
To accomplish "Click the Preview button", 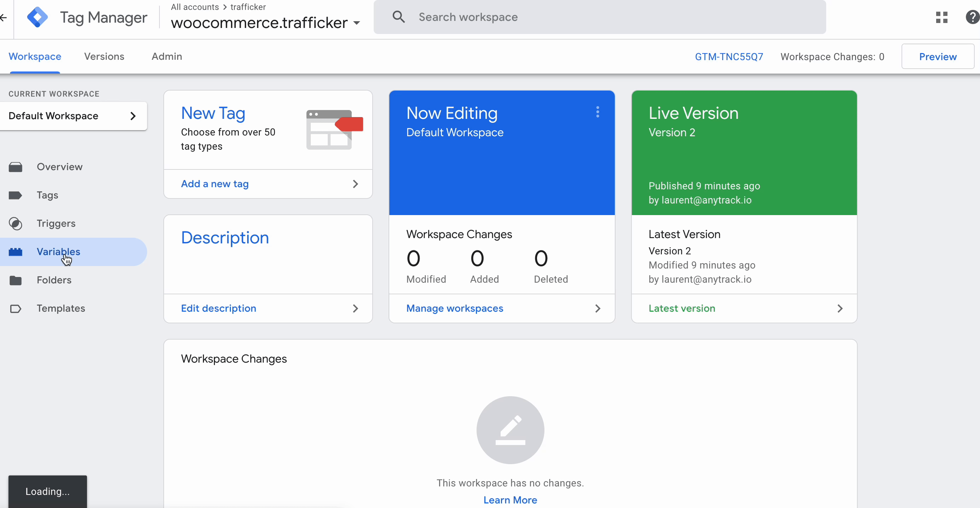I will pos(938,56).
